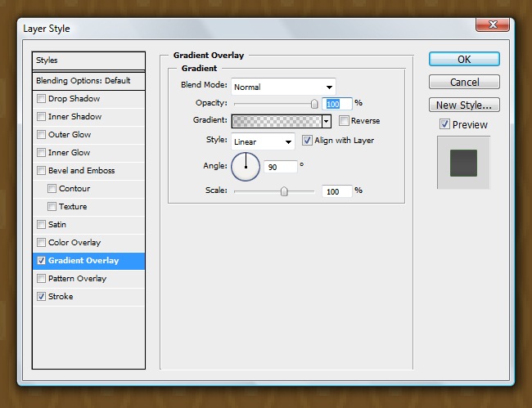Disable the Preview checkbox
Image resolution: width=532 pixels, height=408 pixels.
click(x=444, y=124)
